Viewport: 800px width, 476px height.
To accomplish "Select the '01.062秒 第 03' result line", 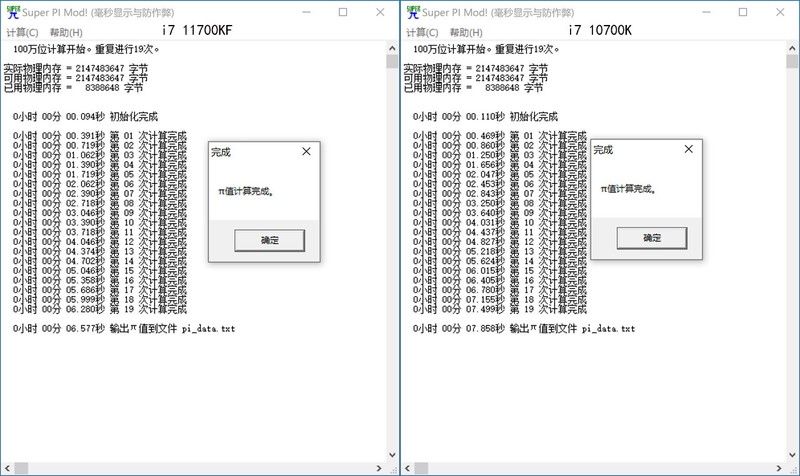I will pyautogui.click(x=99, y=156).
